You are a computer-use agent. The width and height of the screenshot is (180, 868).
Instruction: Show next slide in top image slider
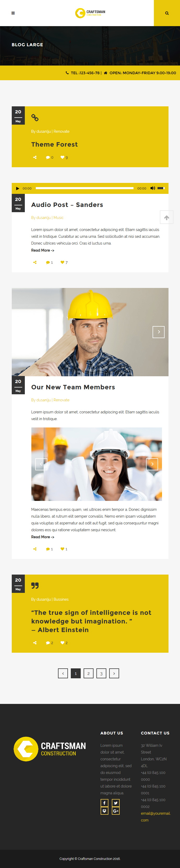[158, 332]
